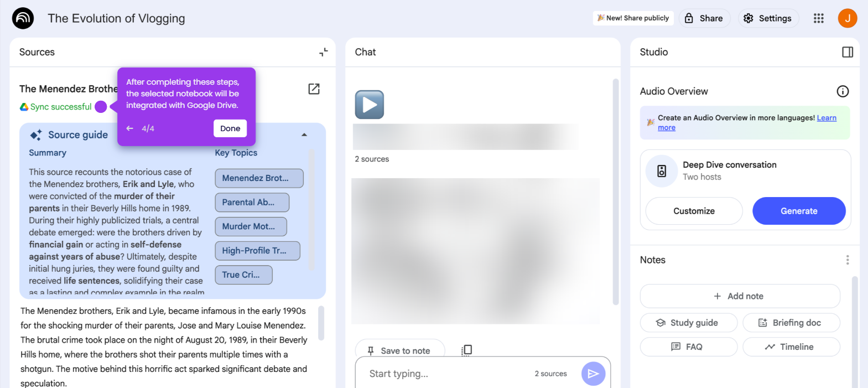Image resolution: width=868 pixels, height=388 pixels.
Task: Customize the Deep Dive conversation
Action: tap(694, 211)
